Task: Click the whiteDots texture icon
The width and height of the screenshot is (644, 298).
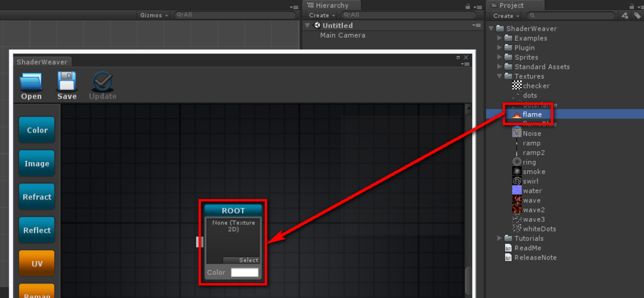Action: (x=517, y=229)
